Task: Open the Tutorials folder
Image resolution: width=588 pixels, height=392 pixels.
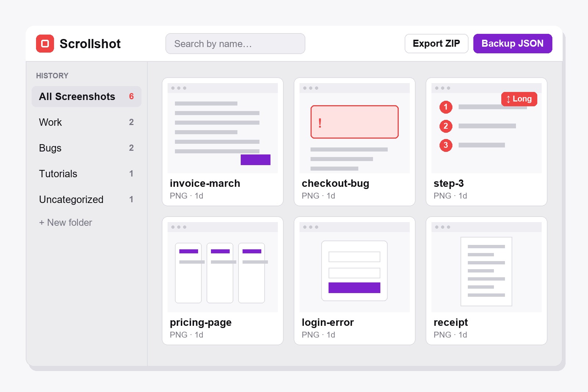Action: pos(86,174)
